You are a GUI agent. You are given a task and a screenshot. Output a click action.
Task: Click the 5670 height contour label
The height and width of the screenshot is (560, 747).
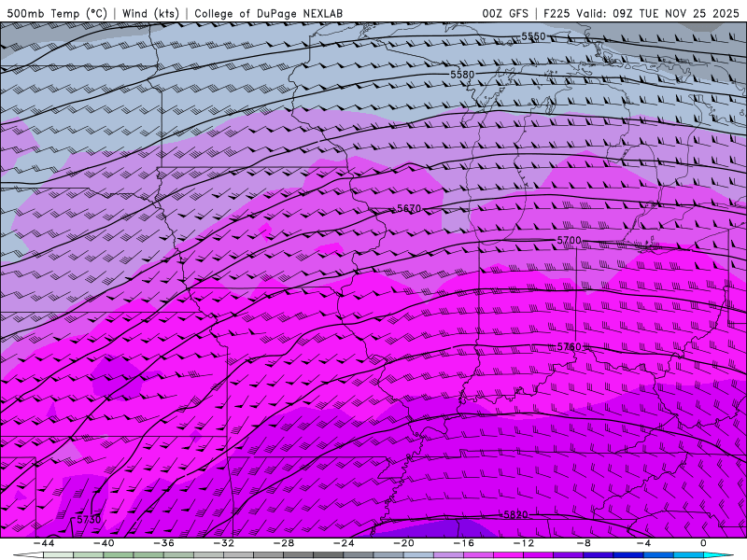click(x=409, y=208)
